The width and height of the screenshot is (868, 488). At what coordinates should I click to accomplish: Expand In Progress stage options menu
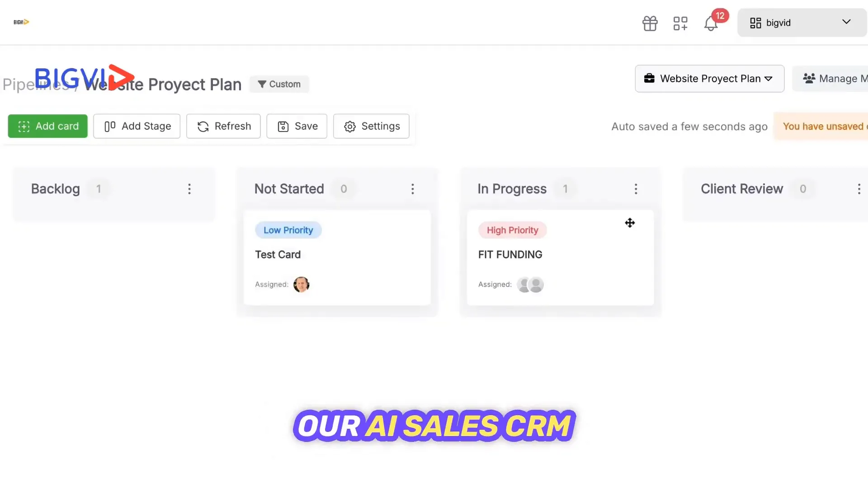click(636, 189)
